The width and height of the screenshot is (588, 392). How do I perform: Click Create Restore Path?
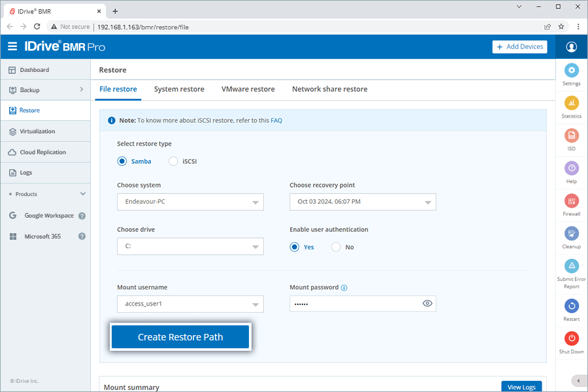click(x=180, y=336)
